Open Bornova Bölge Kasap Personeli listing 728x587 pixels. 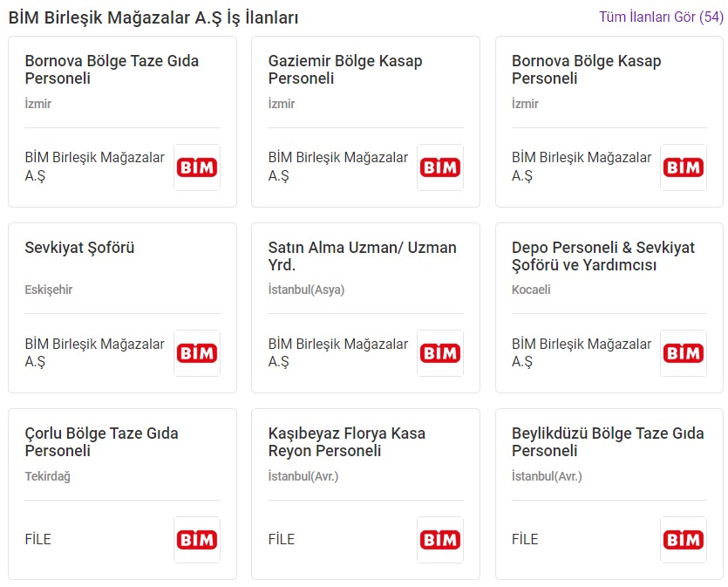pyautogui.click(x=587, y=70)
